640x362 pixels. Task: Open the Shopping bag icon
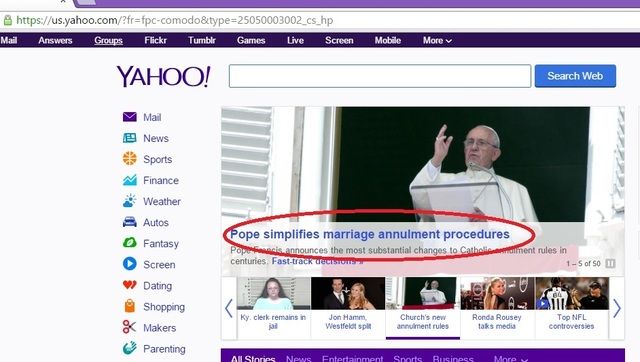point(130,306)
